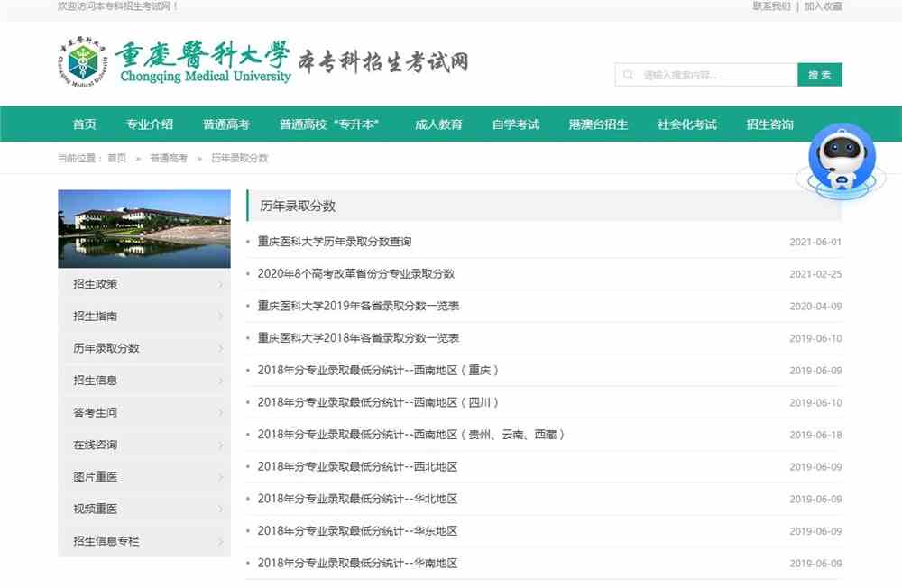Open the AI robot assistant

pos(842,155)
